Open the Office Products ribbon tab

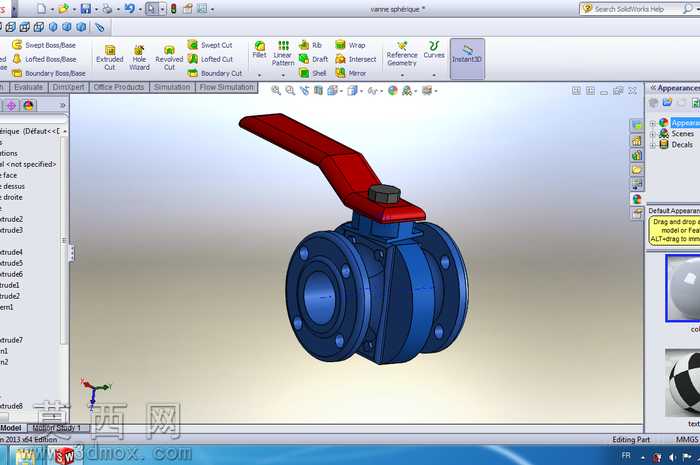pos(119,87)
